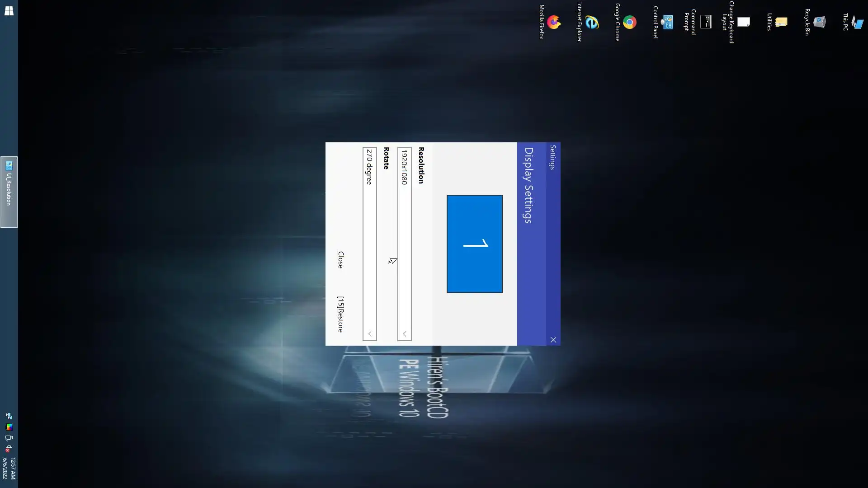Screen dimensions: 868x488
Task: Open the Mozilla Firefox desktop icon
Action: (553, 22)
